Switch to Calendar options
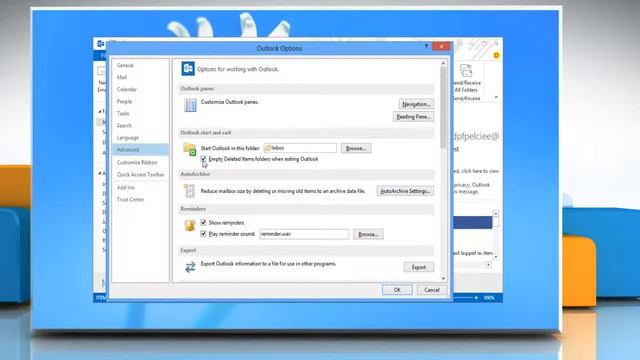Image resolution: width=640 pixels, height=360 pixels. pos(127,89)
